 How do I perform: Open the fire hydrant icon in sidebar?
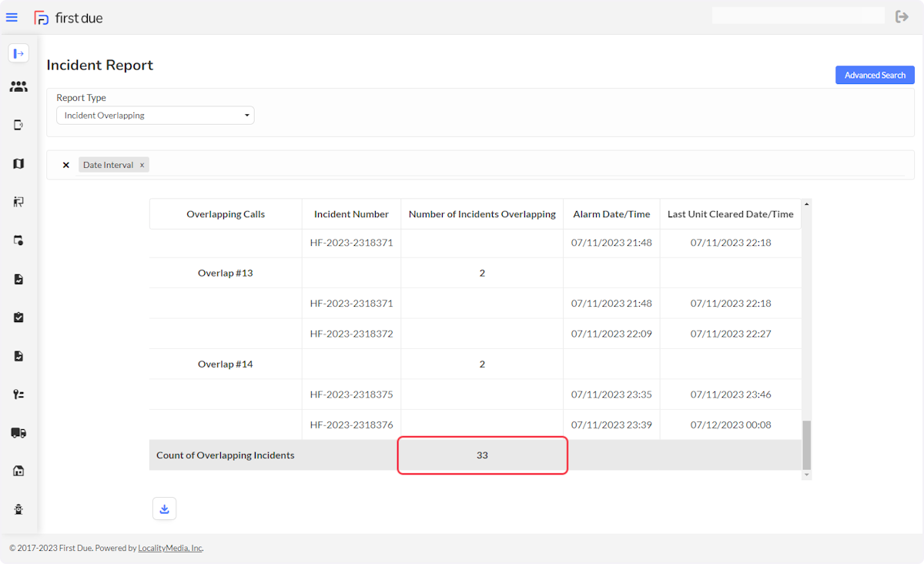(18, 509)
